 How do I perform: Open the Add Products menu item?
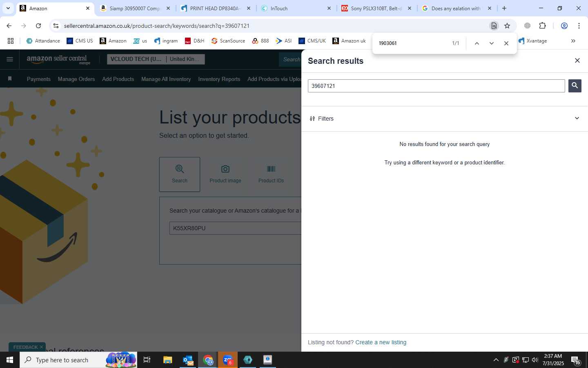coord(118,79)
